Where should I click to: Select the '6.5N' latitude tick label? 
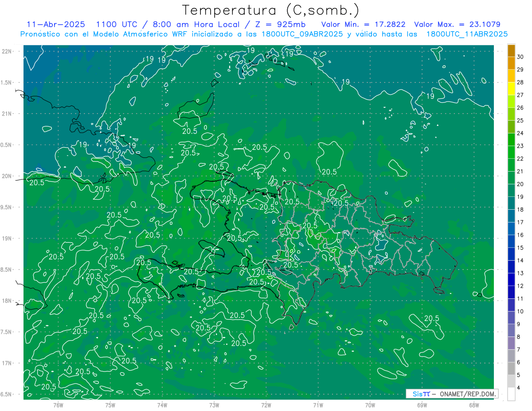tap(7, 394)
